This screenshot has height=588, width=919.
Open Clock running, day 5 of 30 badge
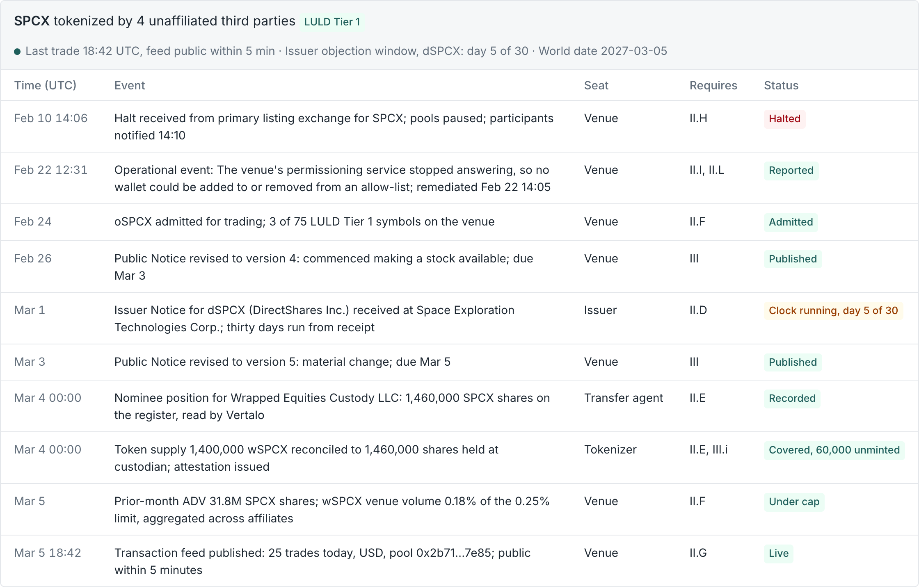(x=833, y=311)
